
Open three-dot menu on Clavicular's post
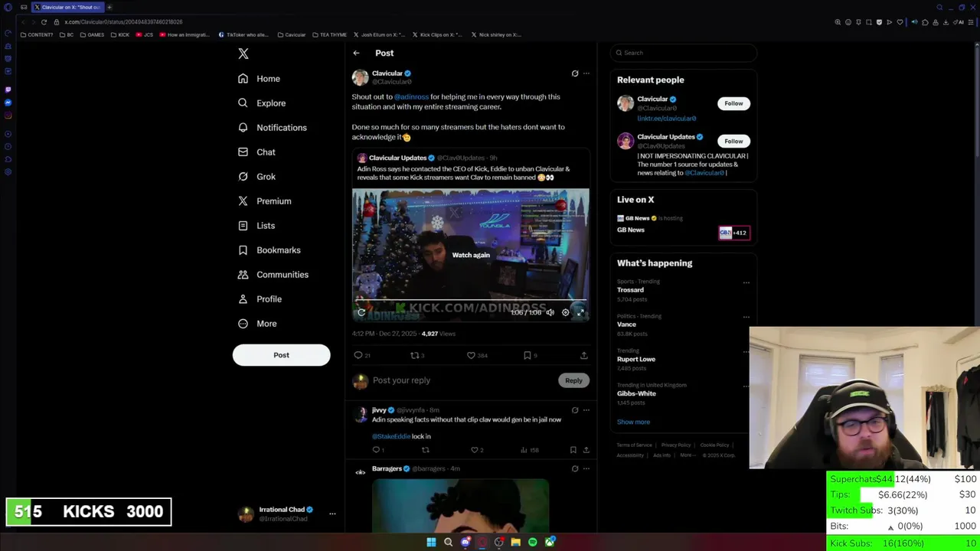point(586,73)
